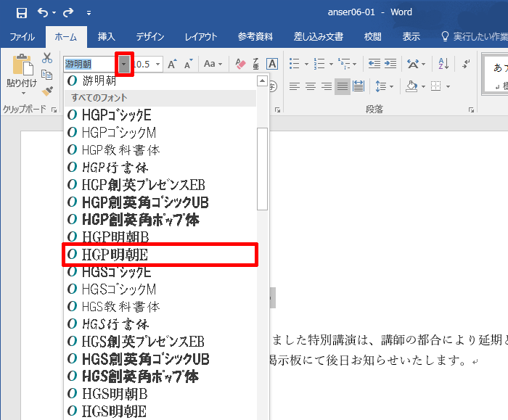This screenshot has width=508, height=420.
Task: Open the undo history dropdown arrow
Action: (x=54, y=13)
